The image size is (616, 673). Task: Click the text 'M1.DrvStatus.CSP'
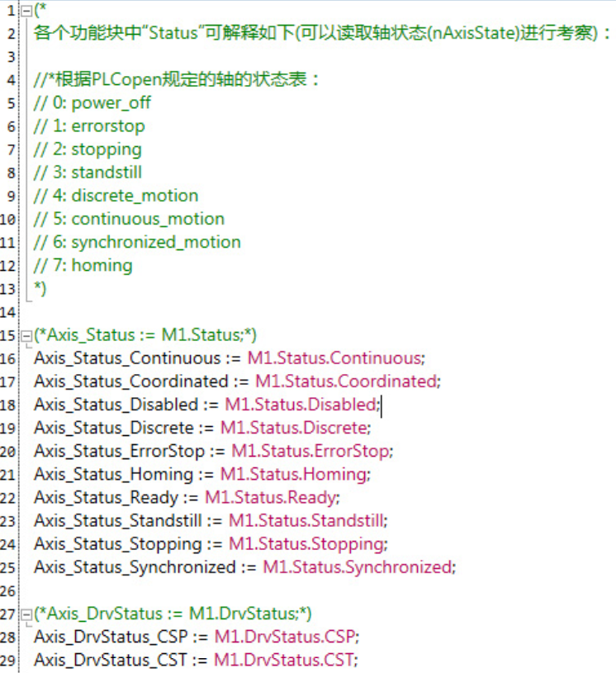[285, 637]
